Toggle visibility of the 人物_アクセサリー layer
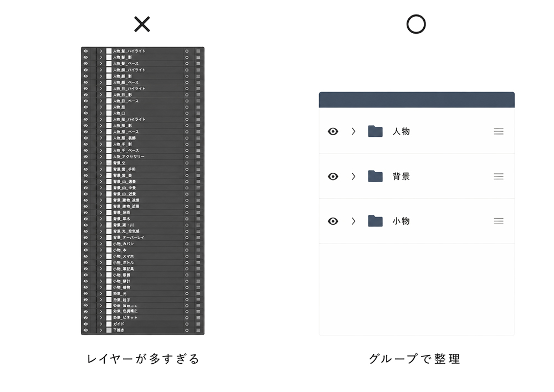Image resolution: width=554 pixels, height=392 pixels. pos(85,157)
